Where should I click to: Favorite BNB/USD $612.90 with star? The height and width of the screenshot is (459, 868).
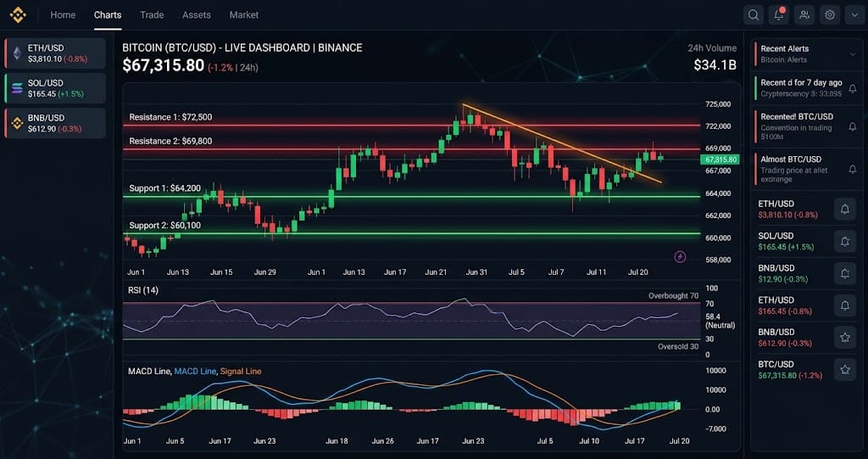coord(845,337)
